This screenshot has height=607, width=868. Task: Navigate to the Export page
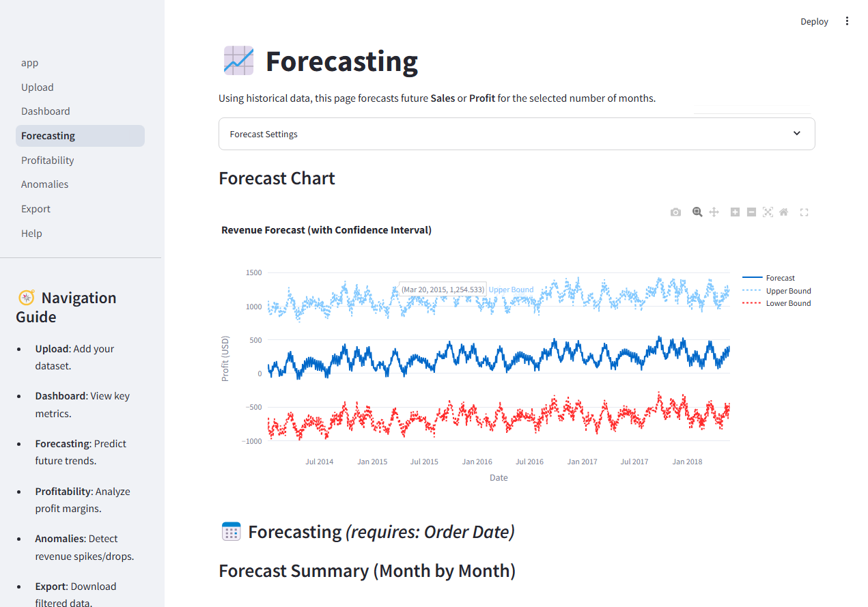36,208
